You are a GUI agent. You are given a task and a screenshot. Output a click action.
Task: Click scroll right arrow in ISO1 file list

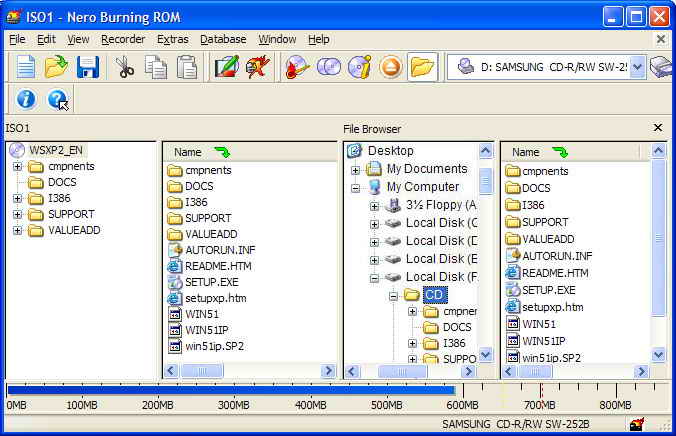[328, 371]
